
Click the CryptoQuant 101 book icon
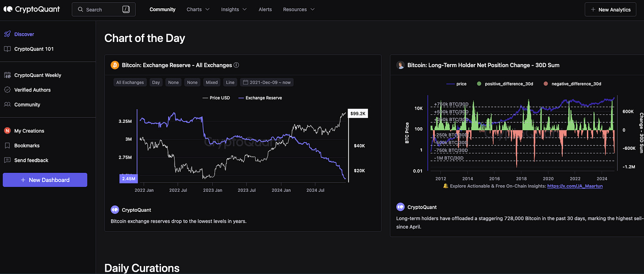coord(7,49)
